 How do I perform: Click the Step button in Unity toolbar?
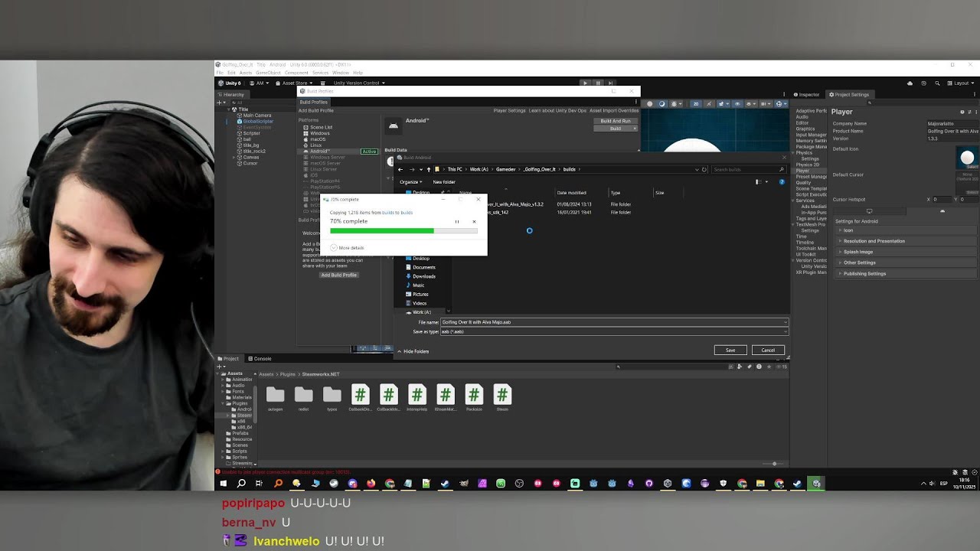610,83
